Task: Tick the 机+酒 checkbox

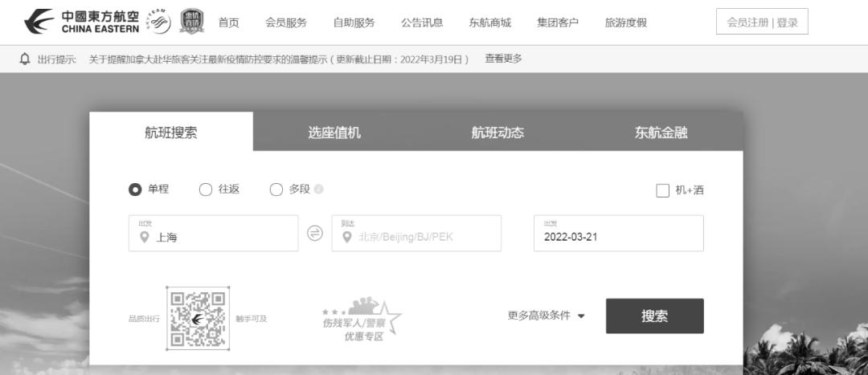Action: point(662,190)
